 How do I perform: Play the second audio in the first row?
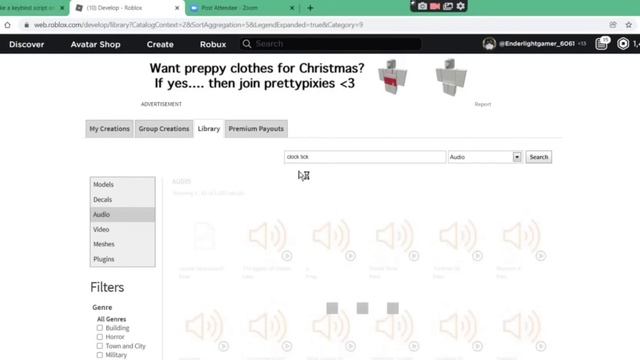(287, 256)
